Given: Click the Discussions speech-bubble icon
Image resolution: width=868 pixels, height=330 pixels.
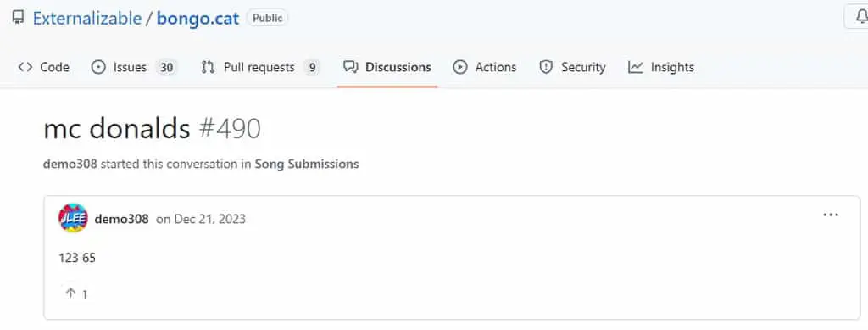Looking at the screenshot, I should (x=350, y=68).
